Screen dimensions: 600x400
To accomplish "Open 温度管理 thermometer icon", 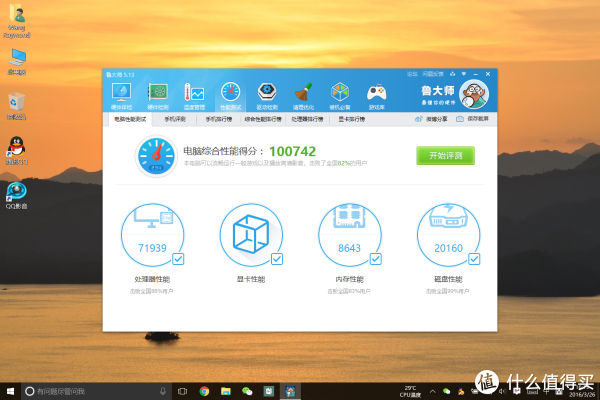I will click(194, 96).
